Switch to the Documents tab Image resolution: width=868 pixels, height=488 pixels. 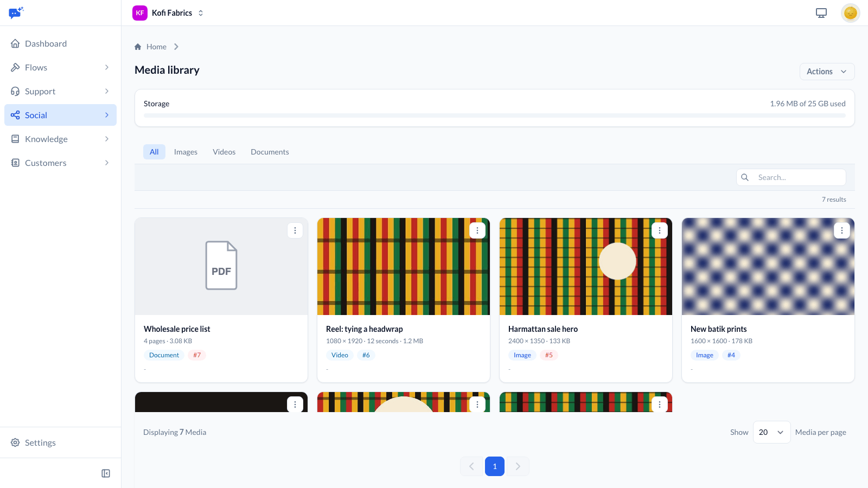[270, 152]
